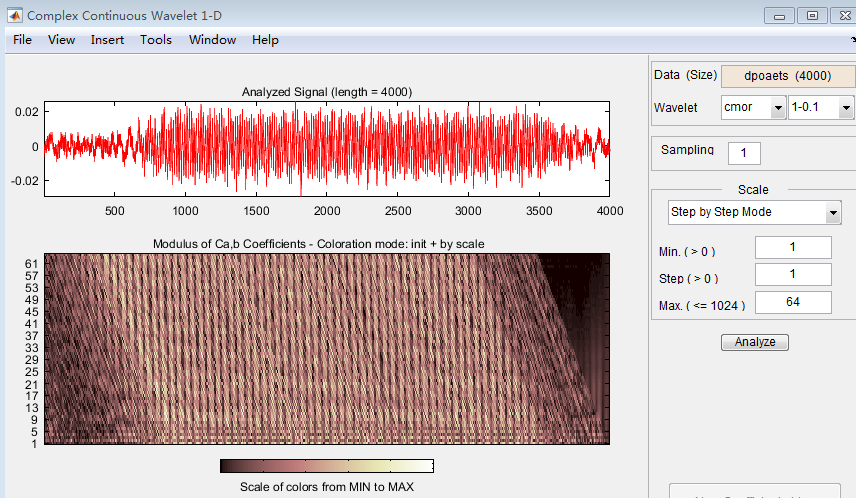Click the Min. scale input field
This screenshot has height=498, width=856.
click(x=793, y=247)
